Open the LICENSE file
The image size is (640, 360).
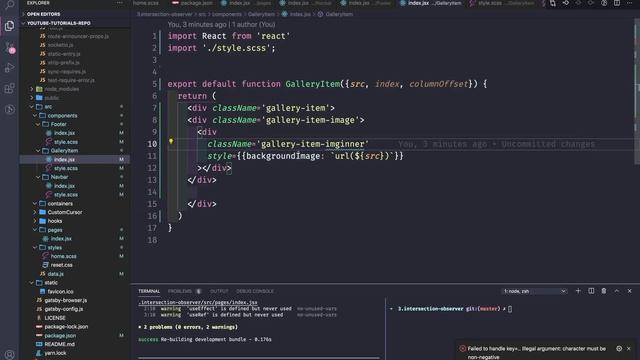(x=55, y=318)
